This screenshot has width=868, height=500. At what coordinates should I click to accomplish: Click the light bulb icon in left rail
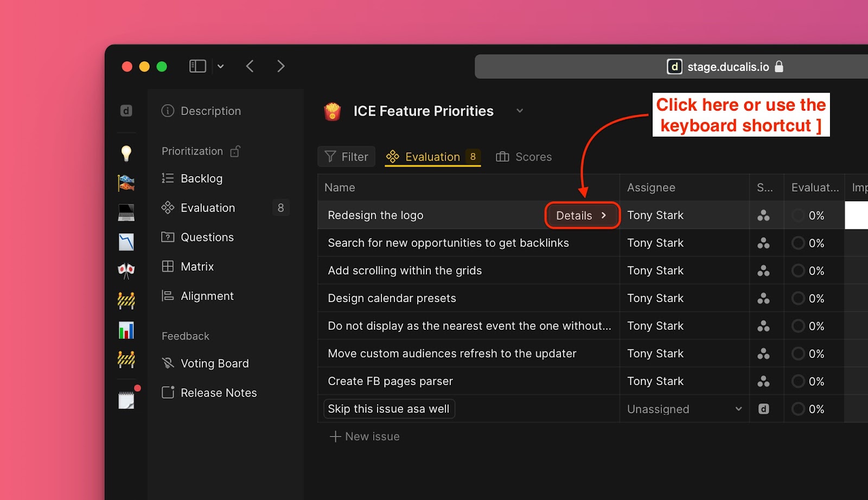[x=126, y=153]
